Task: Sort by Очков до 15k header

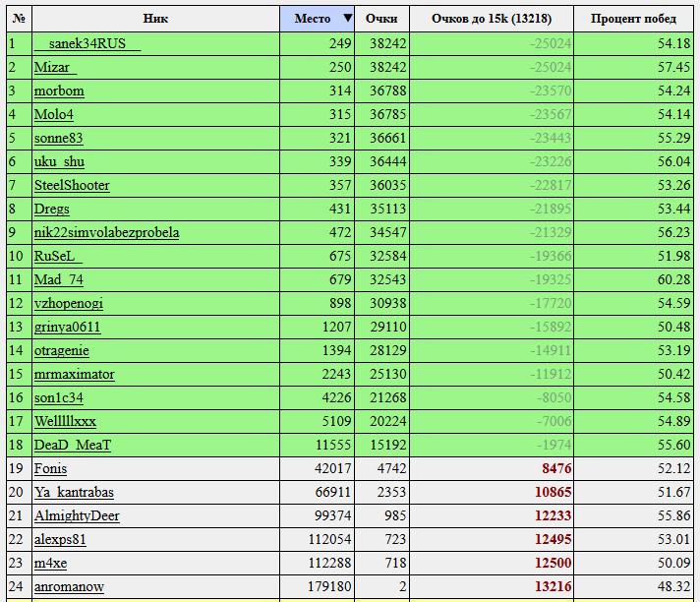Action: [x=492, y=19]
